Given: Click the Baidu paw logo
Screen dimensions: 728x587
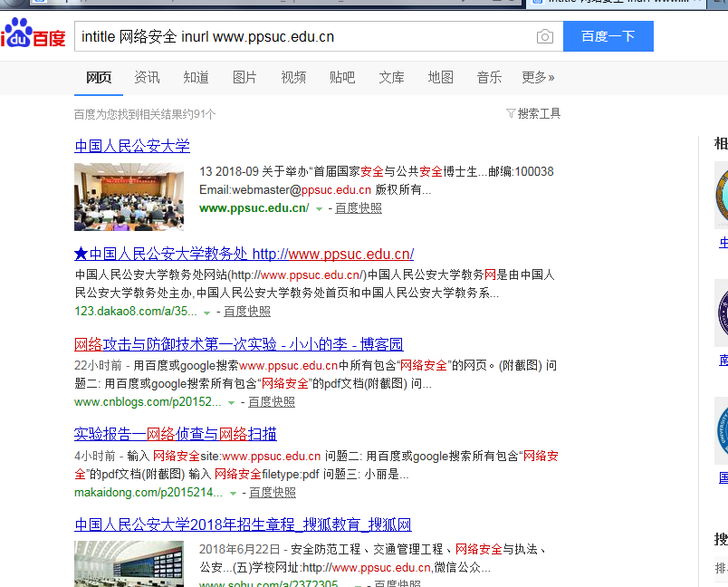Looking at the screenshot, I should pyautogui.click(x=33, y=33).
